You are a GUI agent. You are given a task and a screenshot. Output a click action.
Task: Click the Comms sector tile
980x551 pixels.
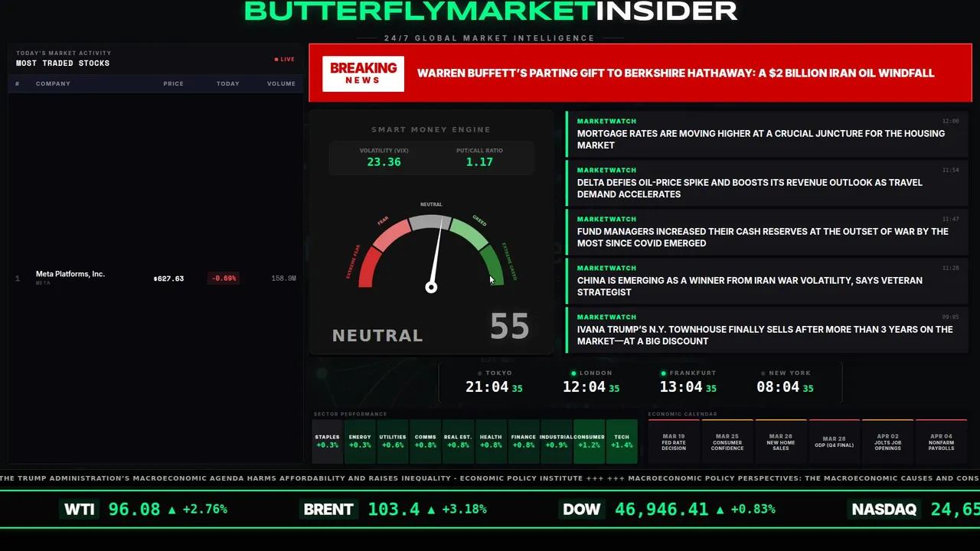click(425, 442)
